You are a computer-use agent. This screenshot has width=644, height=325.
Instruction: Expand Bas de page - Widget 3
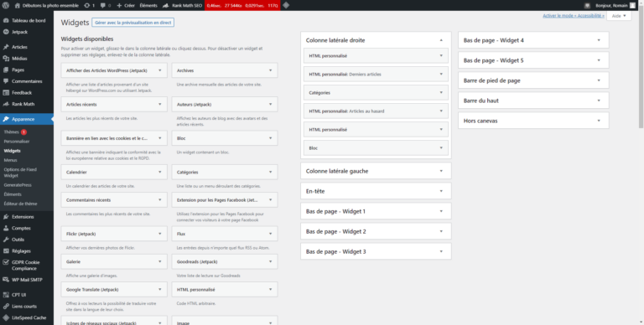coord(441,251)
